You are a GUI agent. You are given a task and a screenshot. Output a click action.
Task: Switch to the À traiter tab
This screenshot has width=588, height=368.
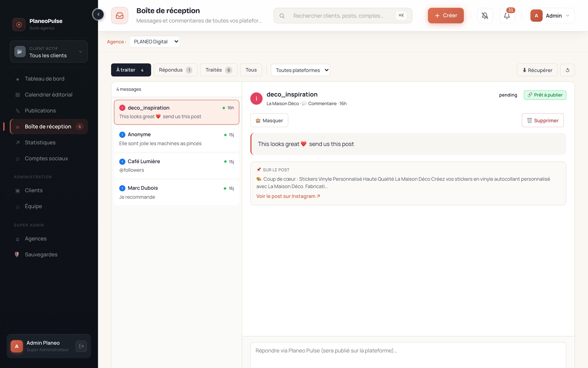click(131, 70)
